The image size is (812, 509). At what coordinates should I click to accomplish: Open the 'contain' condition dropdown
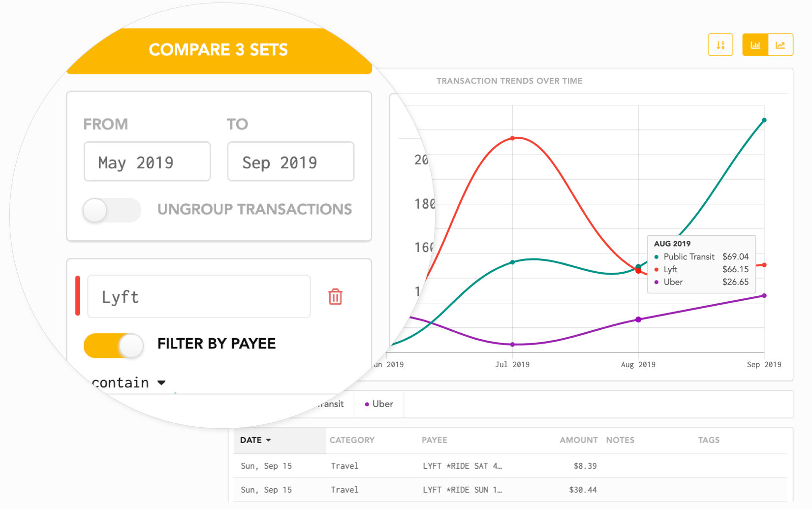pyautogui.click(x=128, y=382)
